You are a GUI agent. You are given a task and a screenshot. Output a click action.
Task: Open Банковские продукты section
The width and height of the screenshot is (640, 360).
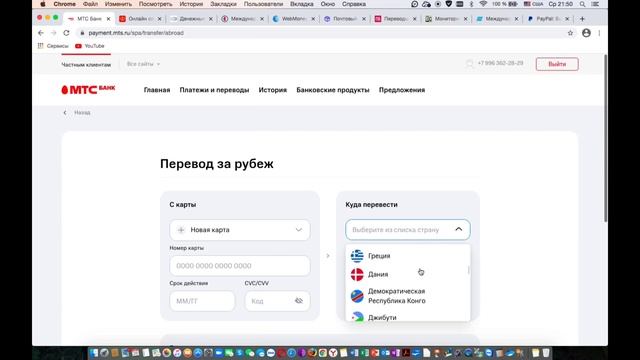point(333,90)
